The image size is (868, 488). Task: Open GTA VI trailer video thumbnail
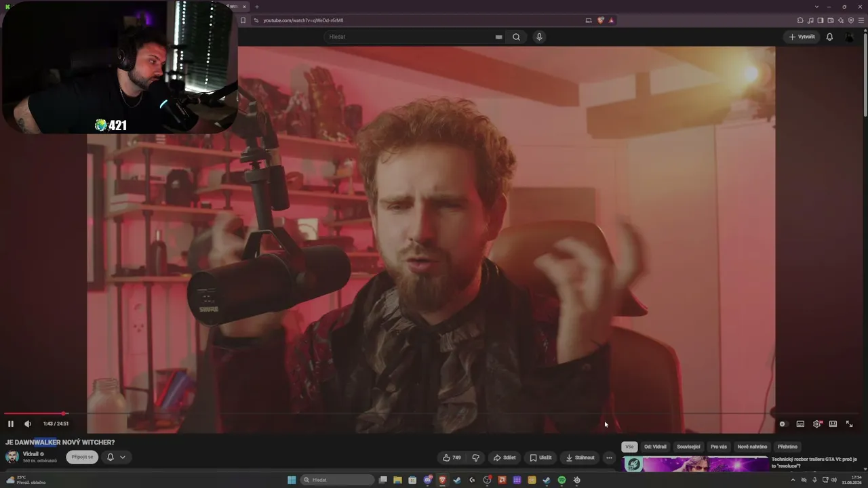point(695,464)
